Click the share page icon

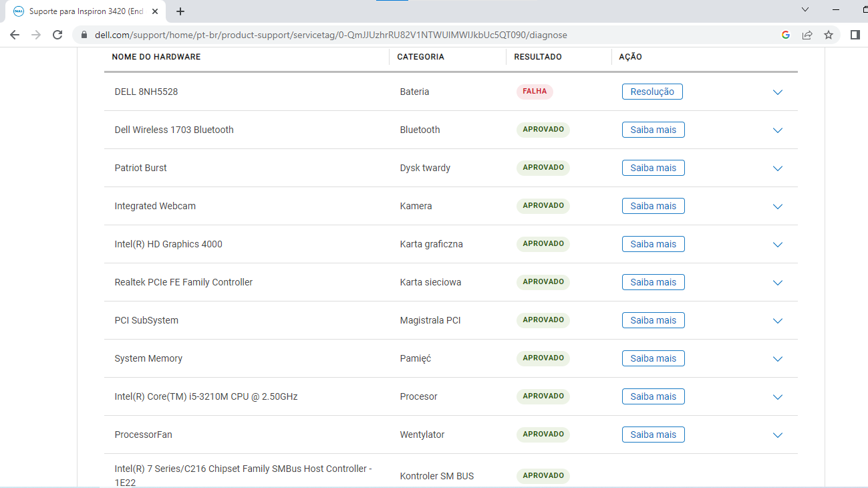[807, 35]
